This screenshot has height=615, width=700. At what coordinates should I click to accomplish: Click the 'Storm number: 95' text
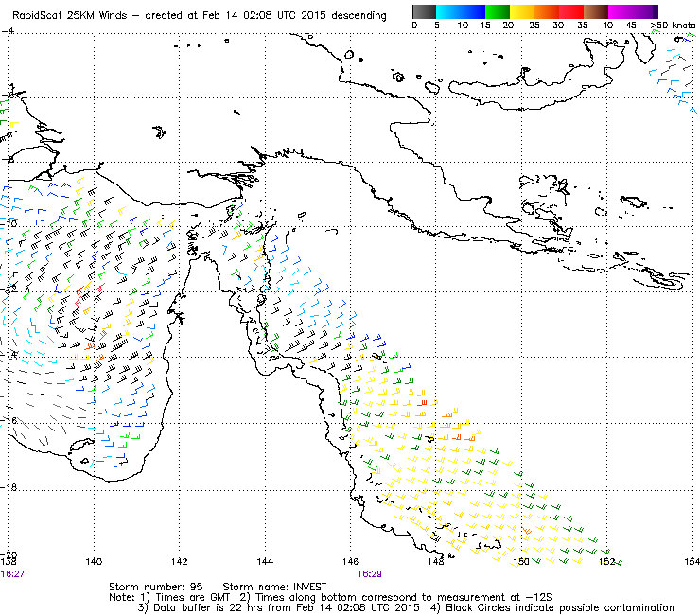coord(156,587)
